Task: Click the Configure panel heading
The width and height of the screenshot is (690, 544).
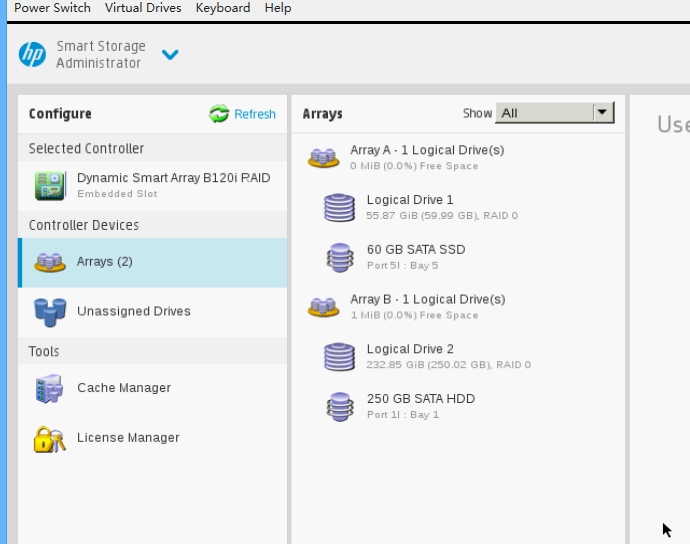Action: [60, 114]
